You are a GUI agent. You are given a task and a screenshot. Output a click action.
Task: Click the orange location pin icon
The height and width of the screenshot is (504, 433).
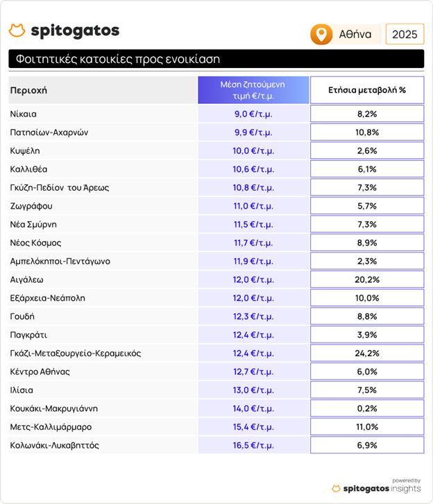320,34
